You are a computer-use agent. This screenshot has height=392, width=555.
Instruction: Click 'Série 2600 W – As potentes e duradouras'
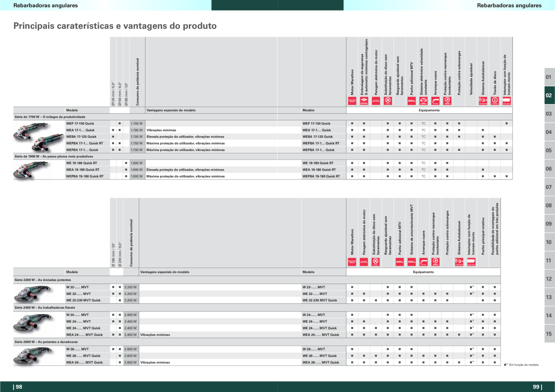click(46, 342)
